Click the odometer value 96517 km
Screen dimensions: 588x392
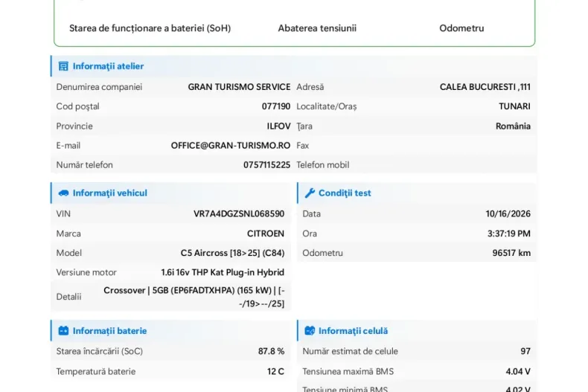click(511, 253)
